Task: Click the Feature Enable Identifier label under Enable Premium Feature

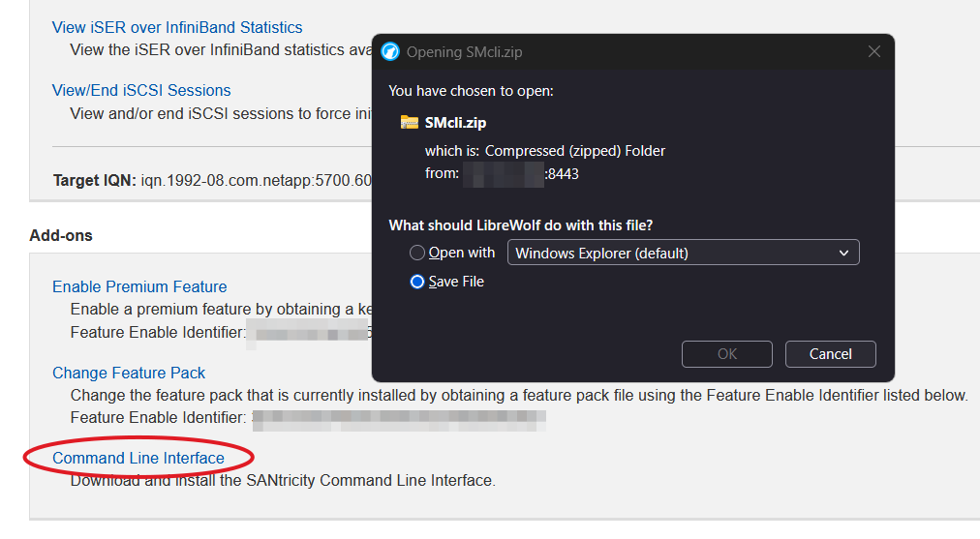Action: (x=158, y=332)
